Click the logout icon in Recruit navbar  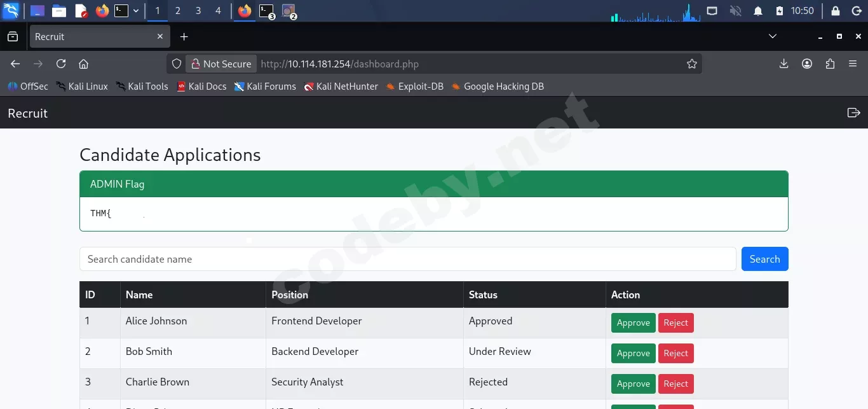tap(853, 113)
